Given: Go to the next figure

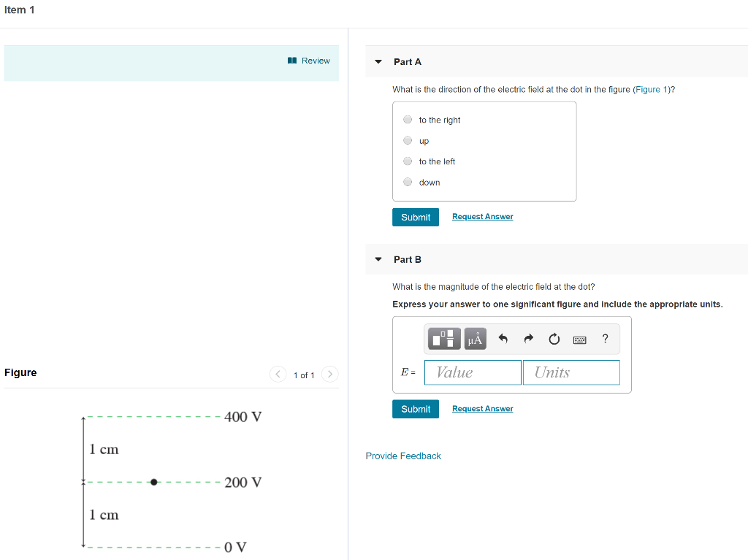Looking at the screenshot, I should click(x=330, y=375).
